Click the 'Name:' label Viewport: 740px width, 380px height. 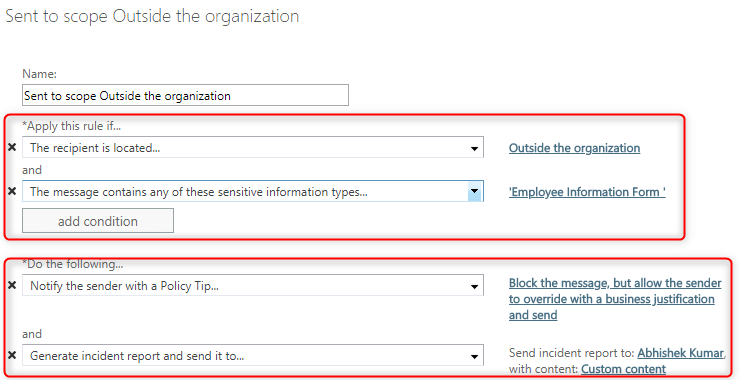[39, 74]
